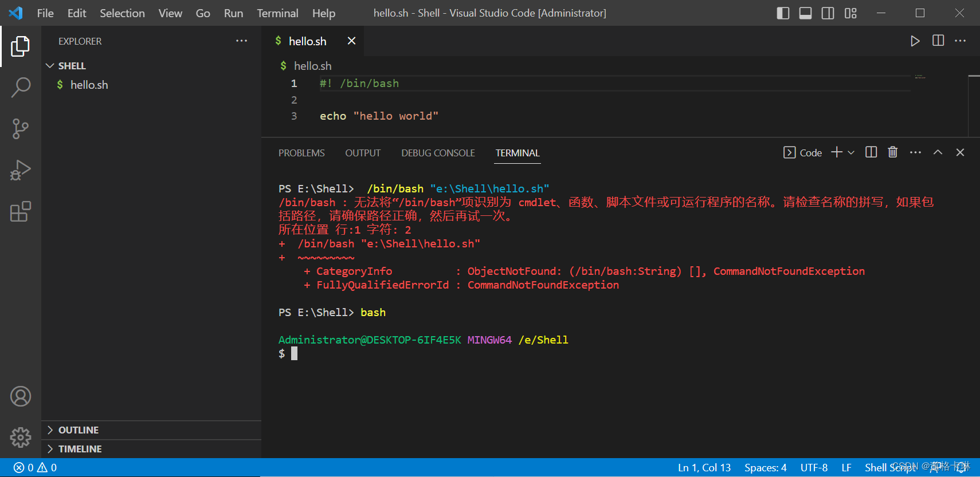
Task: Switch to the TERMINAL tab
Action: point(518,153)
